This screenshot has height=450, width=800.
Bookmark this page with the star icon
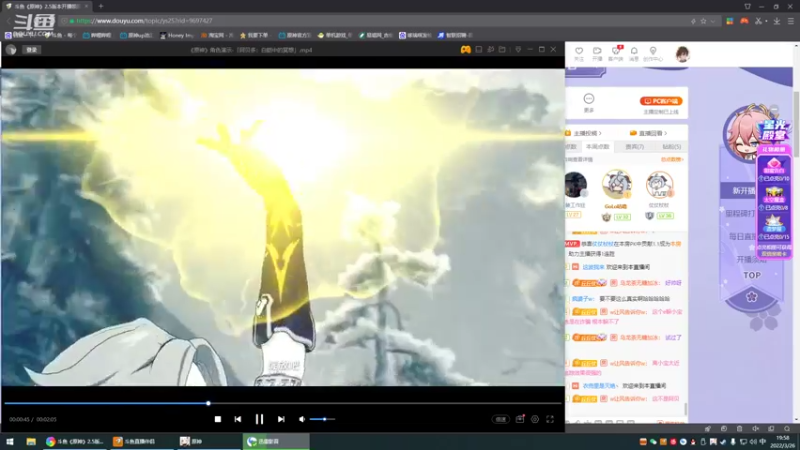pyautogui.click(x=704, y=21)
